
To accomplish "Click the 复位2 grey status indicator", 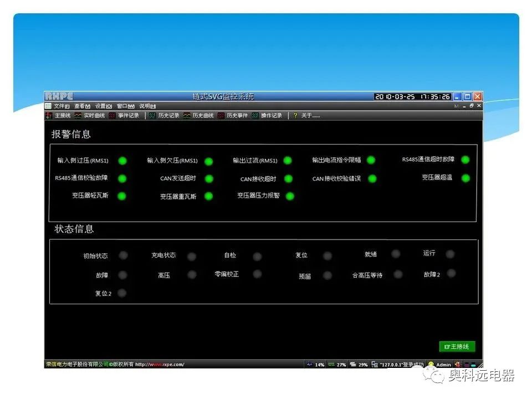I will click(122, 293).
